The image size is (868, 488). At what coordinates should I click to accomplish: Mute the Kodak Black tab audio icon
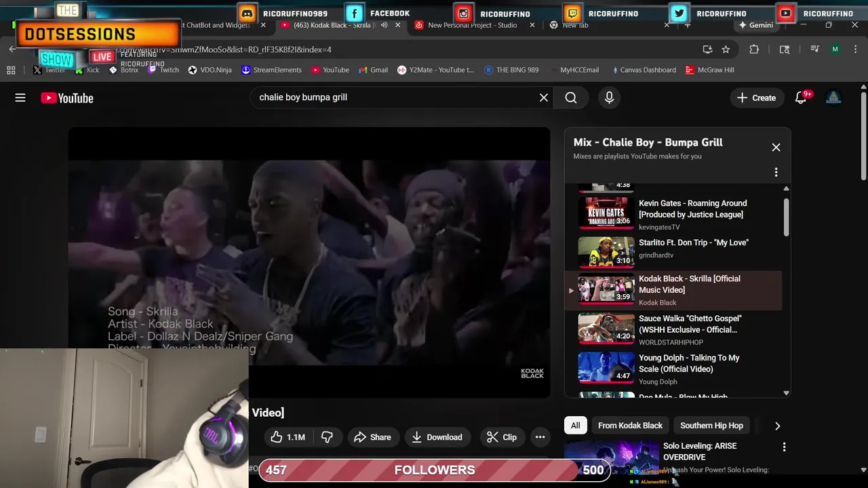[384, 25]
